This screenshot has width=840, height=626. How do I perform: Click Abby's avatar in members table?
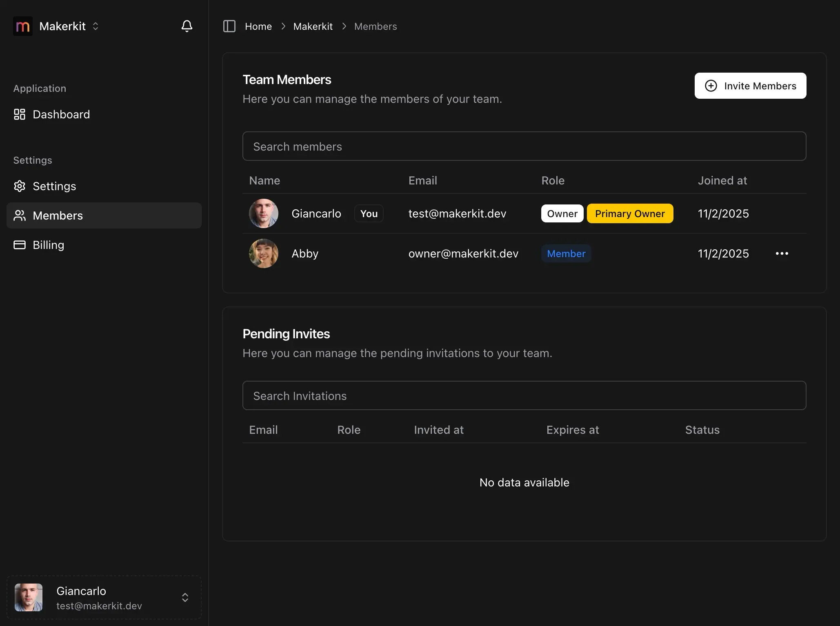point(264,253)
